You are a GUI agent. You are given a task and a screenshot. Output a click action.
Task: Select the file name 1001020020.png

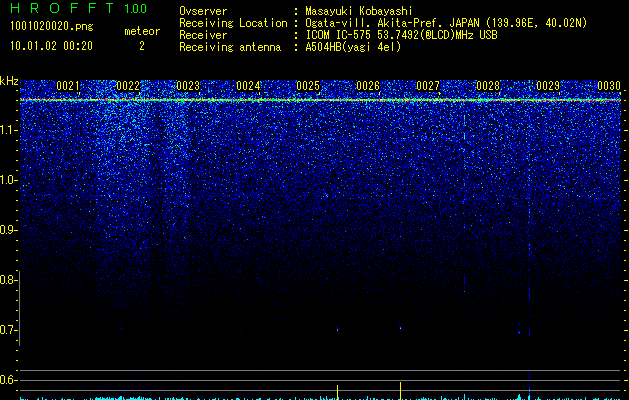pos(52,27)
